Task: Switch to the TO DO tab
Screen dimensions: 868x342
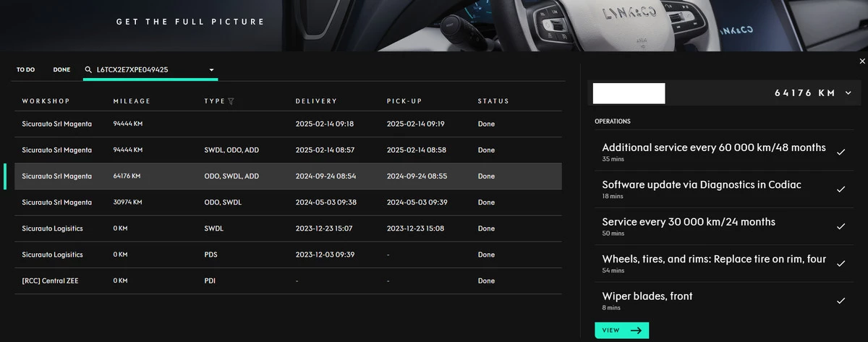Action: [25, 70]
